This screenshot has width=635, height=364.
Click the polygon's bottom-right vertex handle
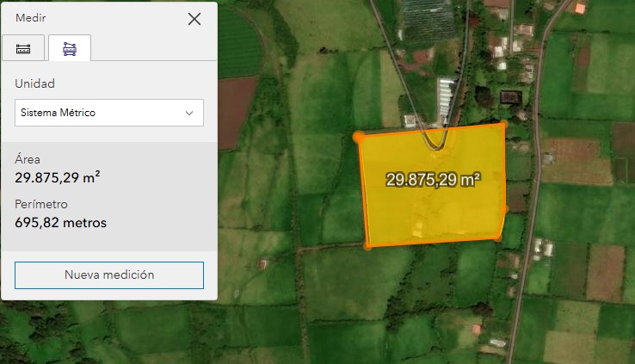(x=498, y=238)
